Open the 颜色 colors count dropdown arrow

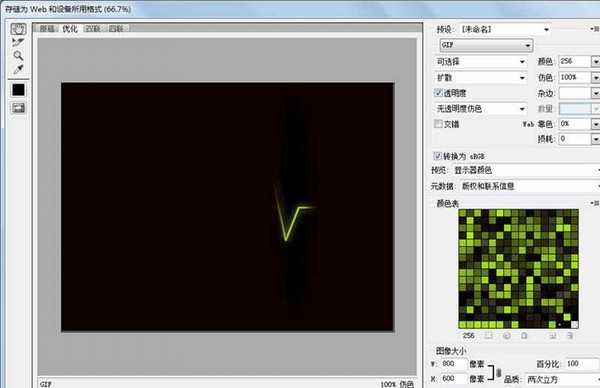595,62
